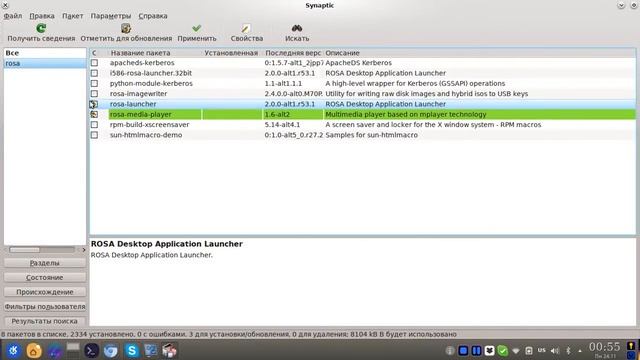Screen dimensions: 640x360
Task: Click the Search binoculars icon
Action: coord(297,28)
